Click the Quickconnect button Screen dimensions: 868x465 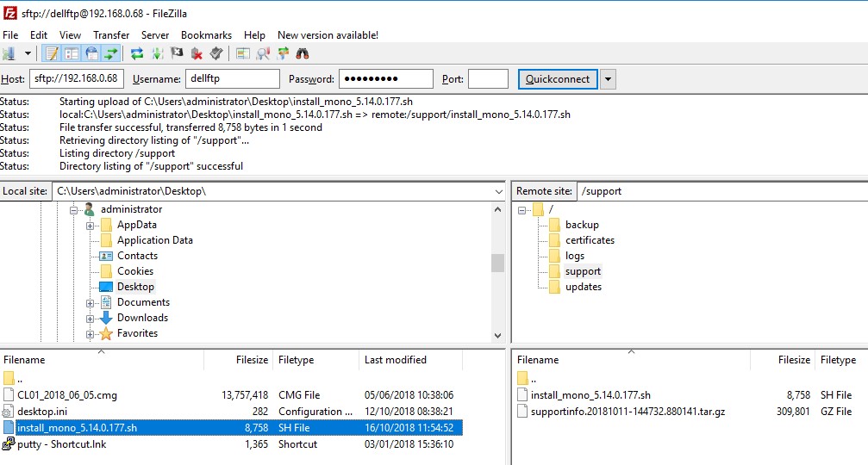(558, 79)
